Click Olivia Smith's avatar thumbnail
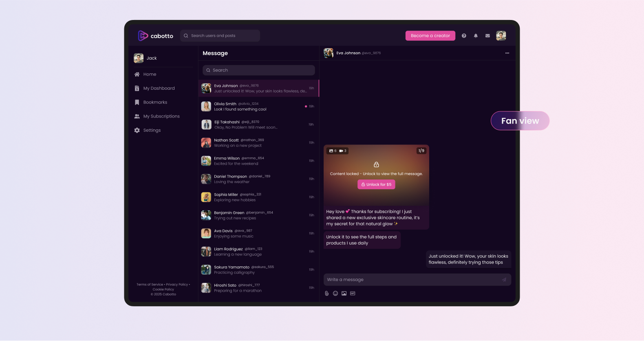Image resolution: width=644 pixels, height=341 pixels. [x=206, y=106]
